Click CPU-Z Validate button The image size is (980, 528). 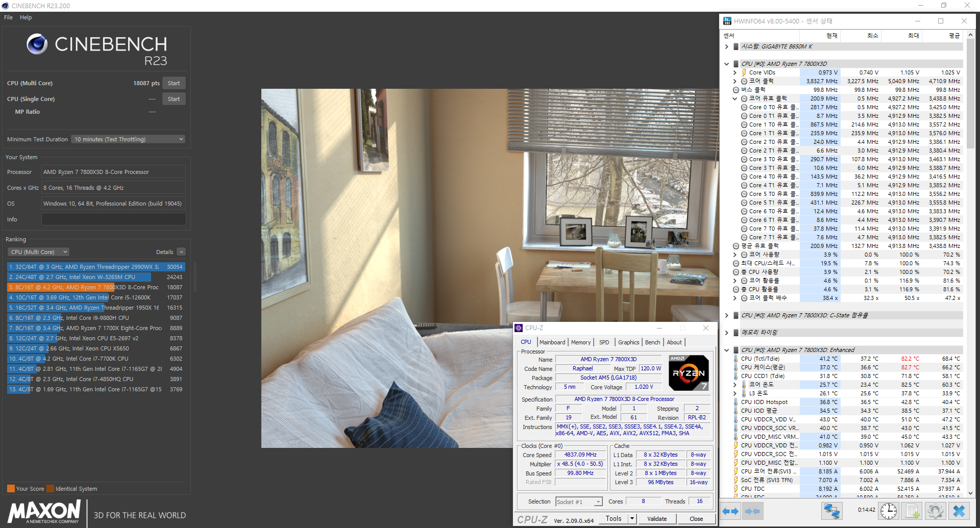[x=657, y=519]
